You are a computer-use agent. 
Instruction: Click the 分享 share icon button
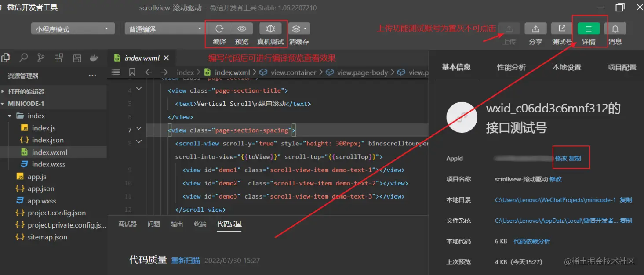point(535,29)
